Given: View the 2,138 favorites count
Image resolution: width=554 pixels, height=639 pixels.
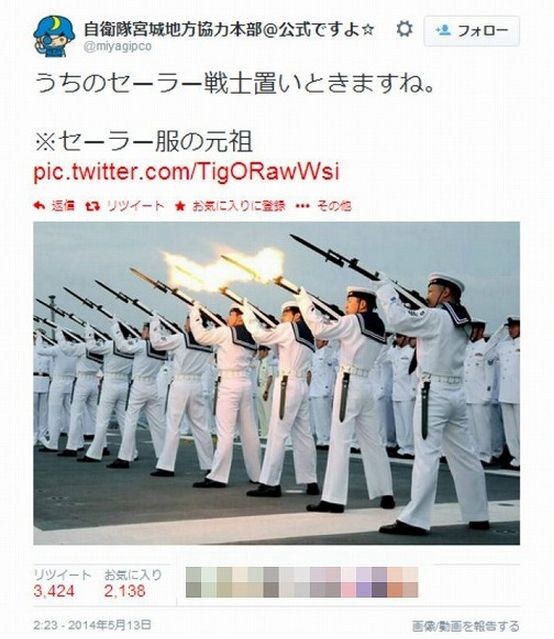Looking at the screenshot, I should [125, 591].
